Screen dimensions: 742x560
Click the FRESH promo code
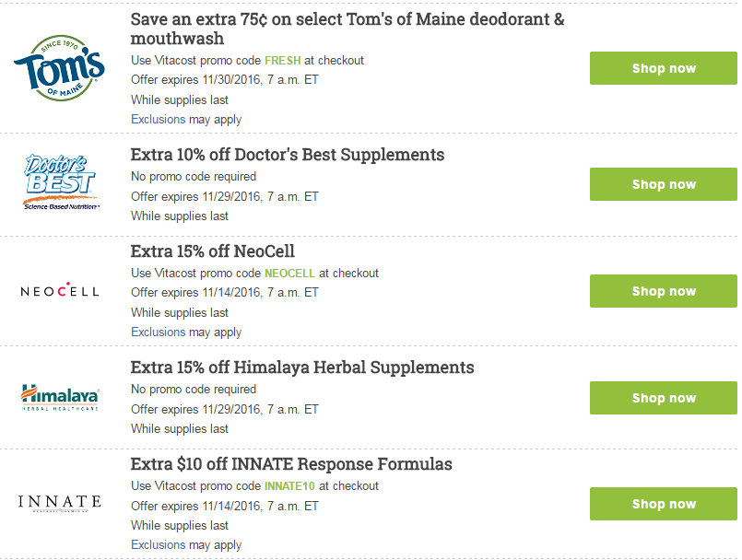tap(282, 61)
